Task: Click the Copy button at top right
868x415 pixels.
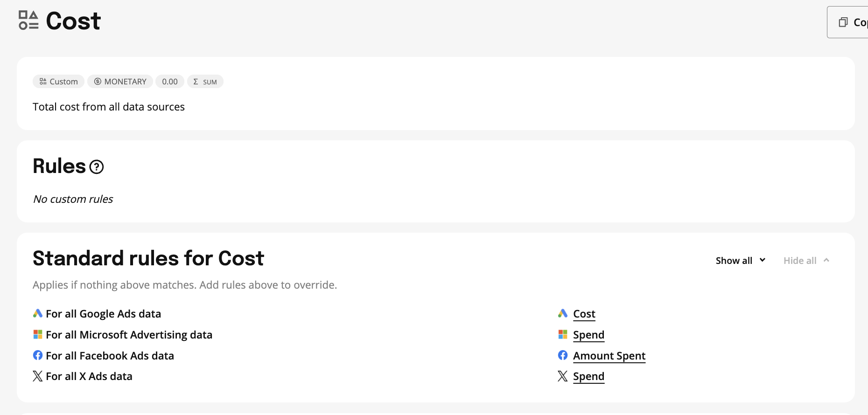Action: [850, 22]
